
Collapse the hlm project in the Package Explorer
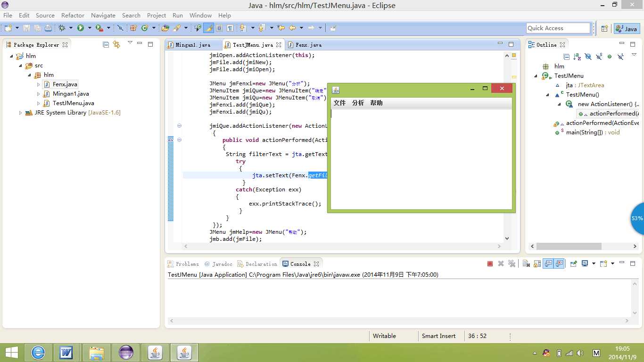click(12, 56)
